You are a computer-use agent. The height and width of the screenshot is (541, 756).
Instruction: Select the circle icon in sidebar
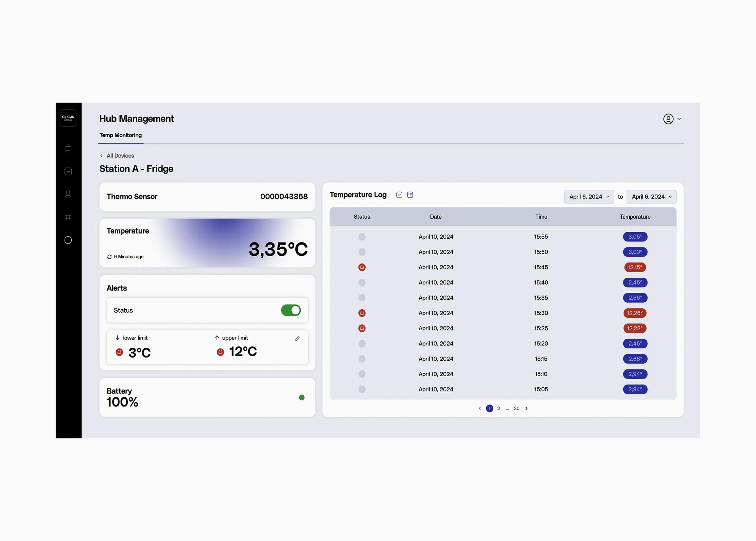(68, 240)
